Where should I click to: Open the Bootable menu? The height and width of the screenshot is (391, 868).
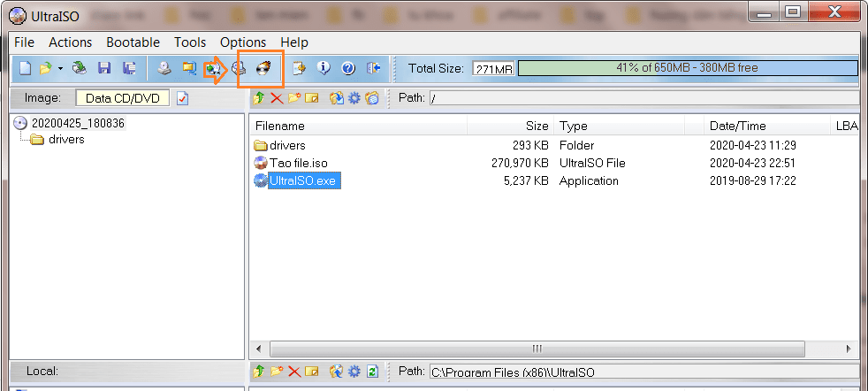[x=133, y=42]
